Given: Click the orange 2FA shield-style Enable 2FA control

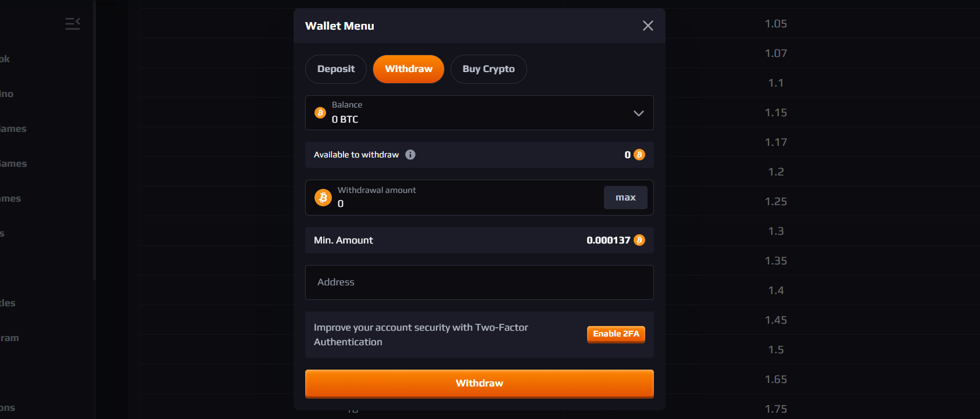Looking at the screenshot, I should (616, 334).
